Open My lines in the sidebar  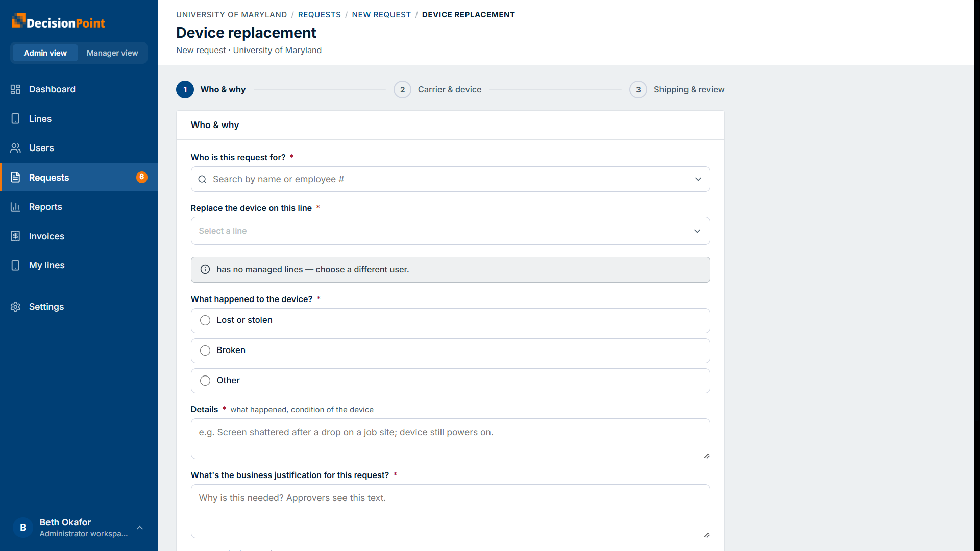[79, 265]
